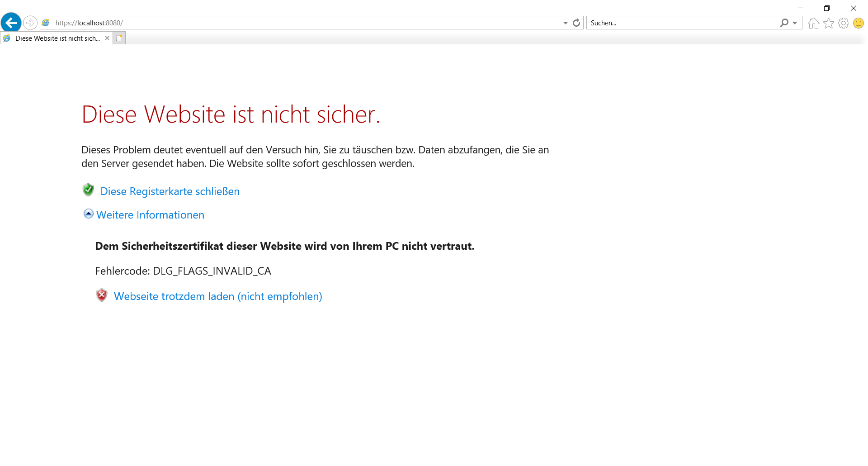Image resolution: width=868 pixels, height=466 pixels.
Task: Expand the search provider dropdown arrow
Action: click(x=795, y=23)
